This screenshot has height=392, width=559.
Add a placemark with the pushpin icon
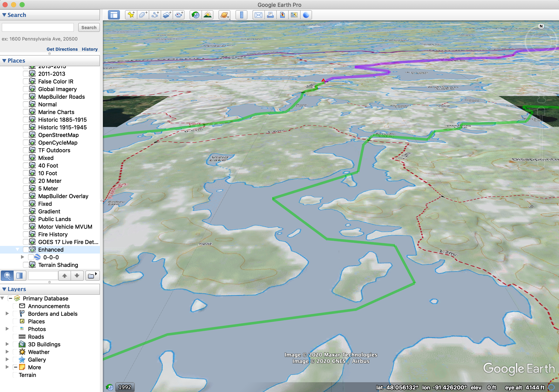tap(131, 15)
